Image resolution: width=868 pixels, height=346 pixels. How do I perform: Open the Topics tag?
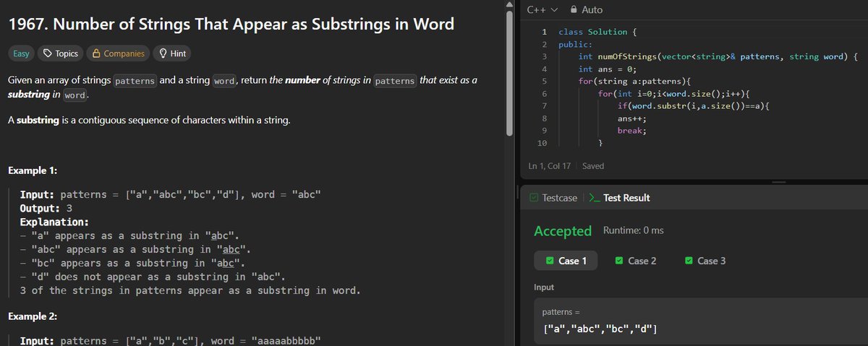pos(60,53)
